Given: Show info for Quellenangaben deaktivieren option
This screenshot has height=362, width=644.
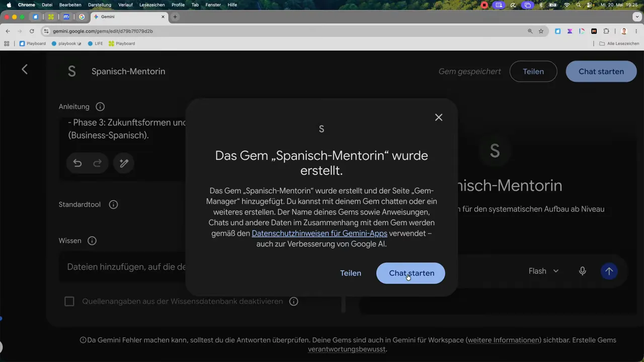Looking at the screenshot, I should [x=294, y=301].
